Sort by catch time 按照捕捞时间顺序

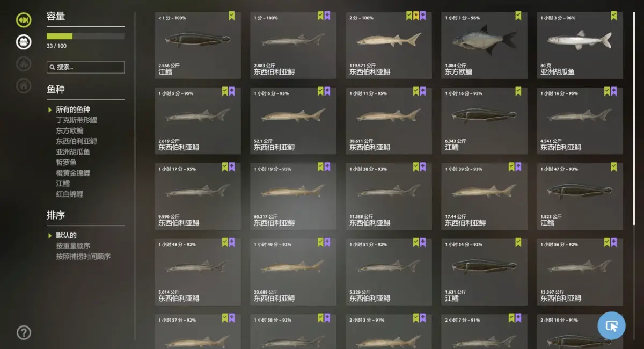[x=83, y=257]
